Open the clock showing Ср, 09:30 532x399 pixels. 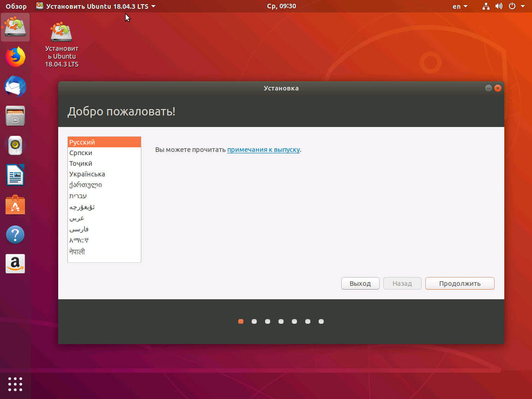pyautogui.click(x=281, y=6)
